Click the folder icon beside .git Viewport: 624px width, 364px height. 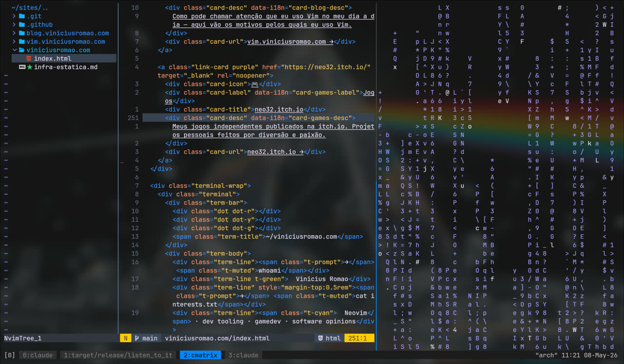pyautogui.click(x=22, y=16)
